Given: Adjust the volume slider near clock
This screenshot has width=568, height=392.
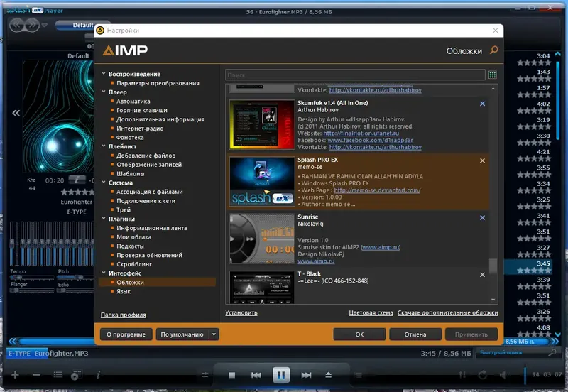Looking at the screenshot, I should 525,375.
